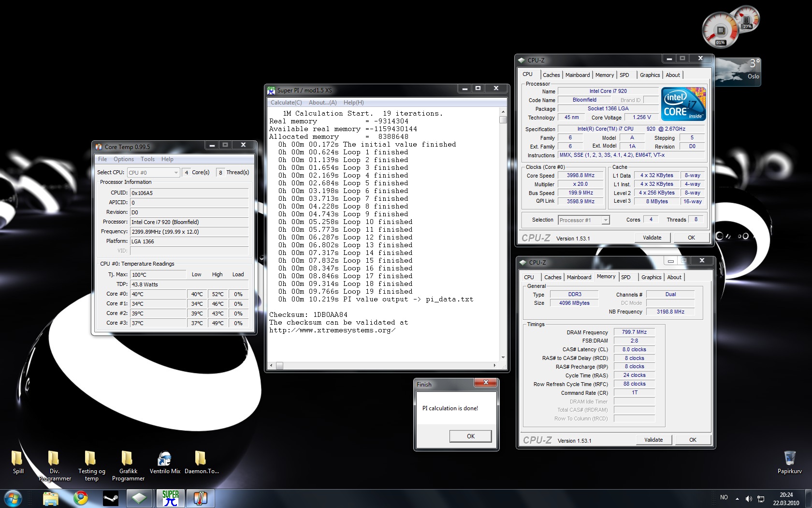Click Super PI scroll down arrow
812x508 pixels.
pos(503,358)
